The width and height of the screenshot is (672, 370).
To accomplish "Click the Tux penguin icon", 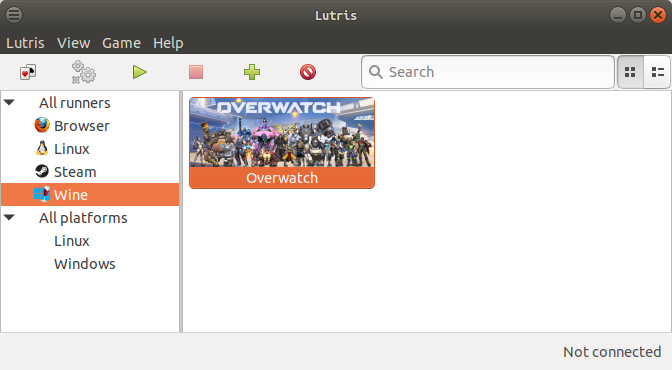I will [x=42, y=148].
